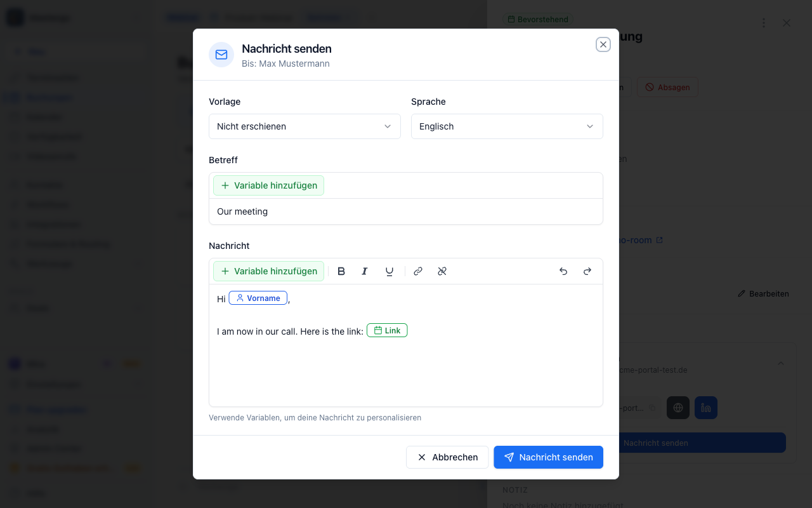
Task: Remove link using the unlink icon
Action: pyautogui.click(x=442, y=271)
